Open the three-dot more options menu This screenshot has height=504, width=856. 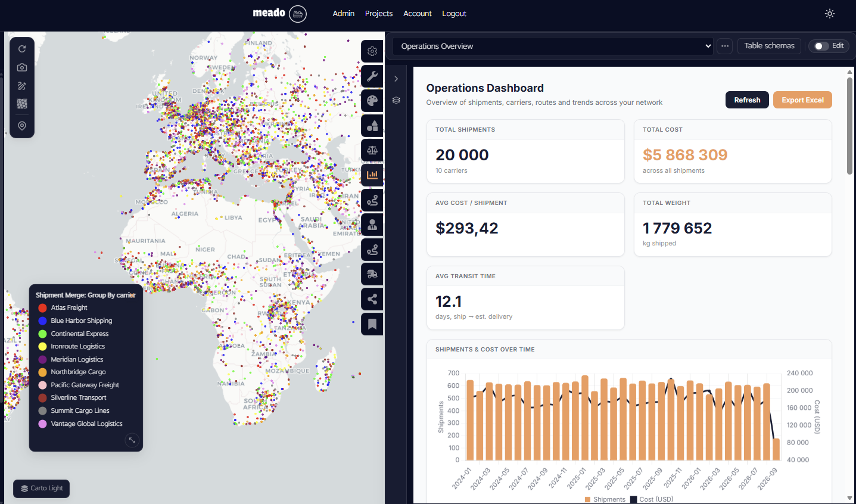[725, 46]
